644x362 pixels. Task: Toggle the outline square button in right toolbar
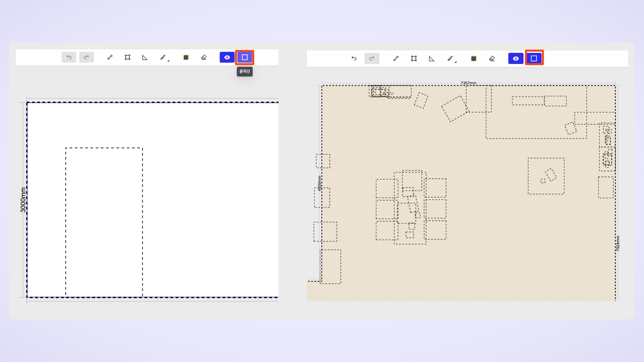click(534, 59)
